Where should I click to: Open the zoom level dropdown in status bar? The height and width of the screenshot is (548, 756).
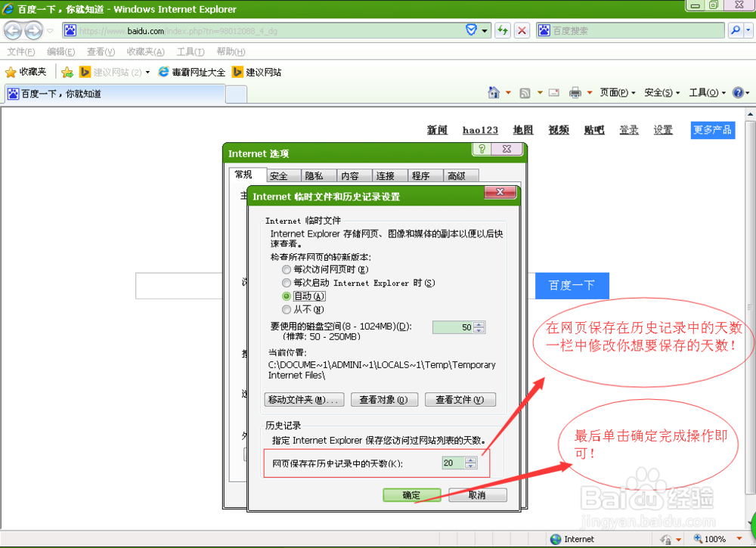click(739, 539)
